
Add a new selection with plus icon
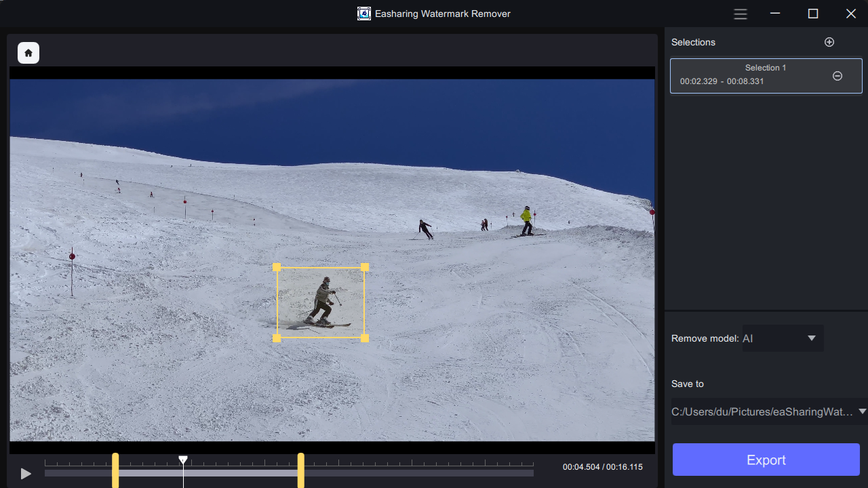(x=829, y=42)
